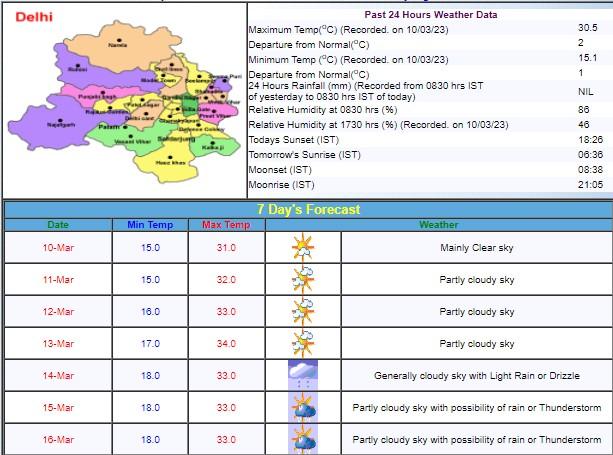Click the 7 Day's Forecast title bar
The width and height of the screenshot is (613, 455).
(308, 209)
